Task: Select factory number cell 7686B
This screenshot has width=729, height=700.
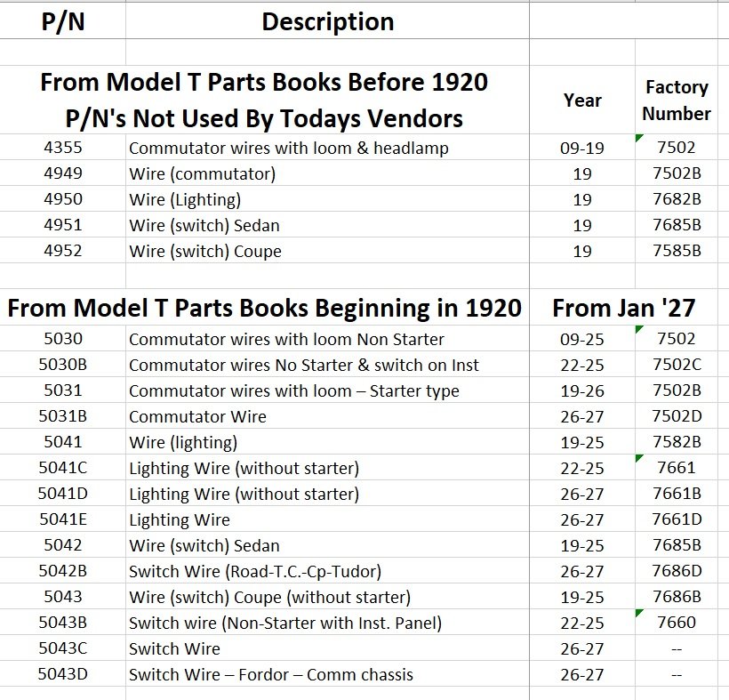Action: [x=677, y=597]
